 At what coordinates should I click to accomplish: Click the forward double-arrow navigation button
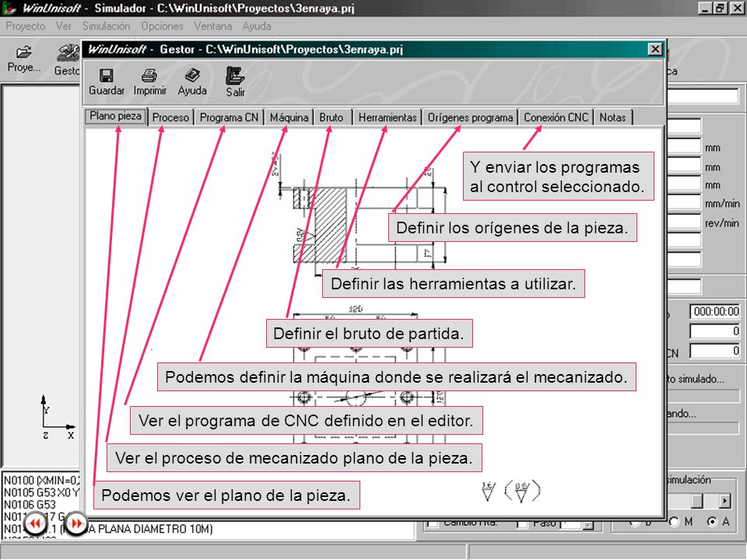pos(75,523)
